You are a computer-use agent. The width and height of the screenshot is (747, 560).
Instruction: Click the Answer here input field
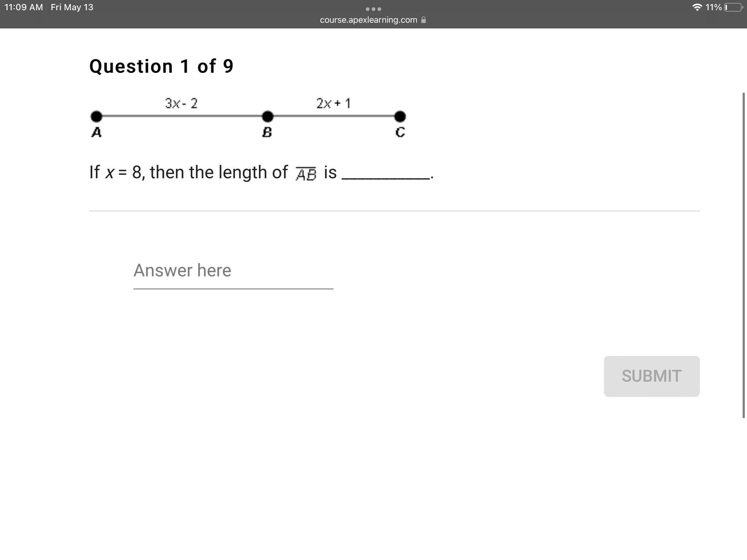pyautogui.click(x=233, y=271)
